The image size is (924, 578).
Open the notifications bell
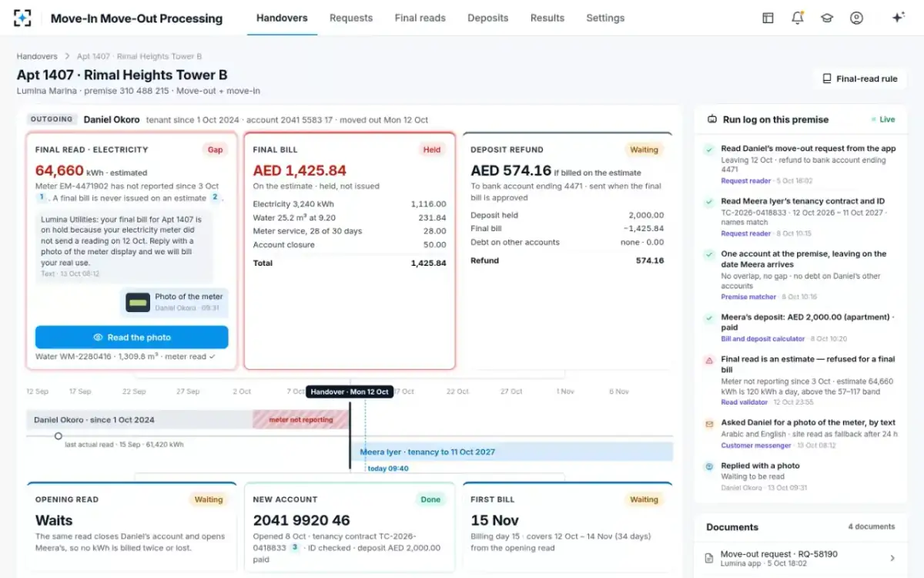[797, 18]
